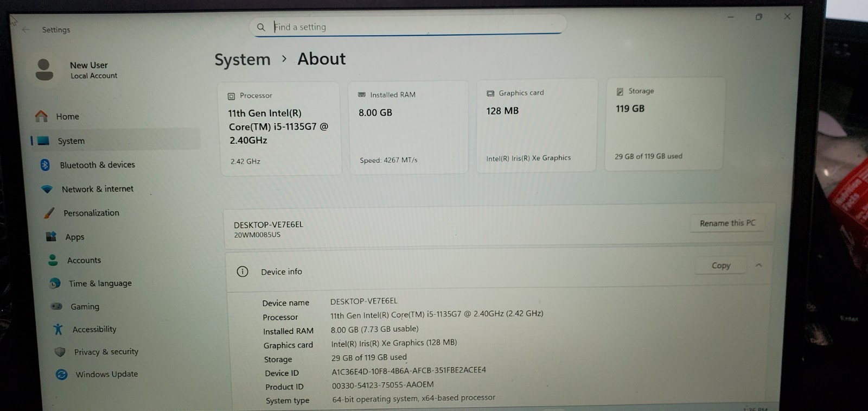The image size is (868, 411).
Task: Click the Windows Update refresh icon
Action: pos(62,374)
